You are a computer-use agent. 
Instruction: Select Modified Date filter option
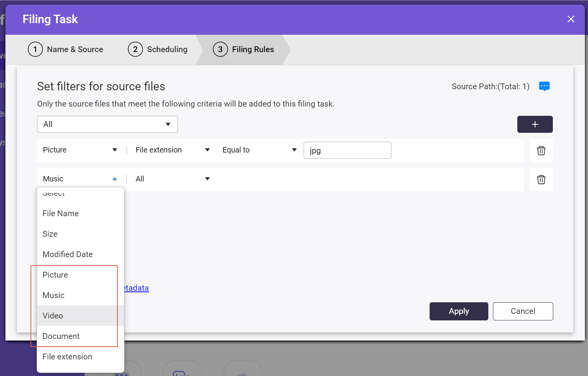click(68, 254)
